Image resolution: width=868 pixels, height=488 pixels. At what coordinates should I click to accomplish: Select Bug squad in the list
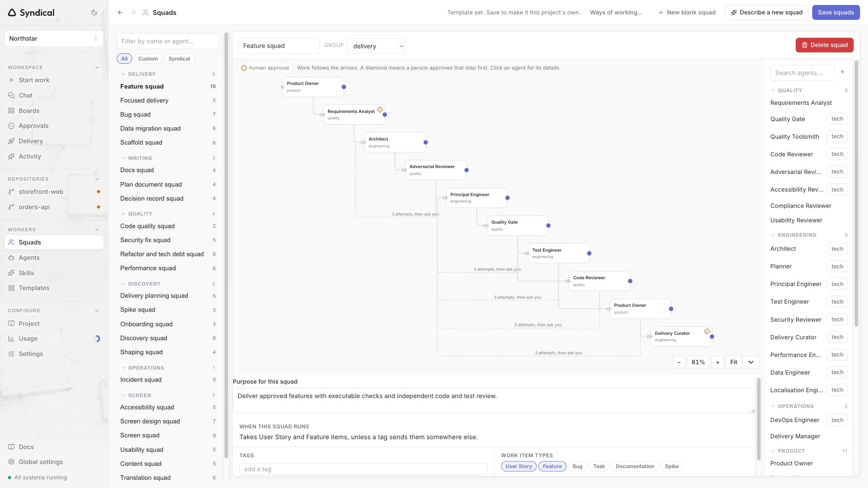click(x=168, y=114)
